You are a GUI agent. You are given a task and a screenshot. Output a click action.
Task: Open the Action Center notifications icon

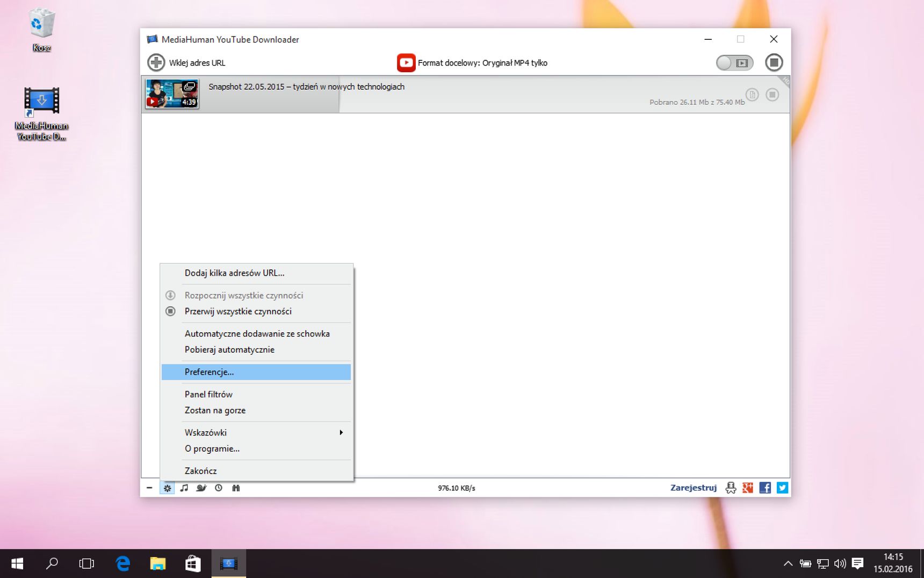click(858, 563)
